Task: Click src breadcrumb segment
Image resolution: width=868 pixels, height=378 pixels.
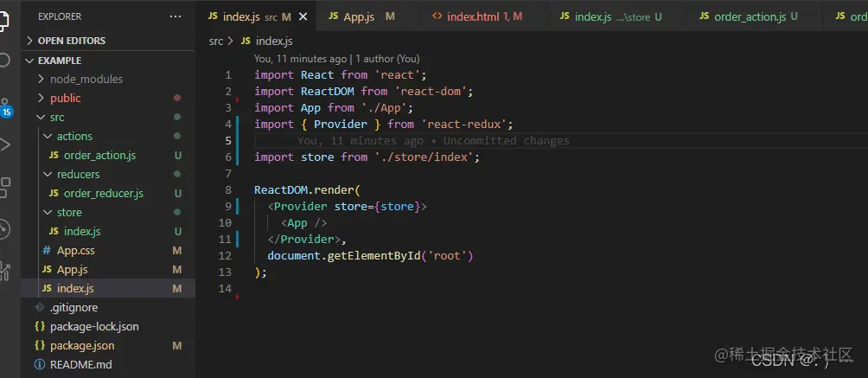Action: tap(216, 41)
